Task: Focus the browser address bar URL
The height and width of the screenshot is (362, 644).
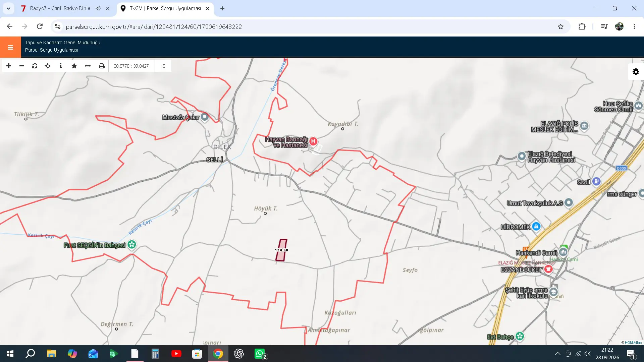Action: (154, 26)
